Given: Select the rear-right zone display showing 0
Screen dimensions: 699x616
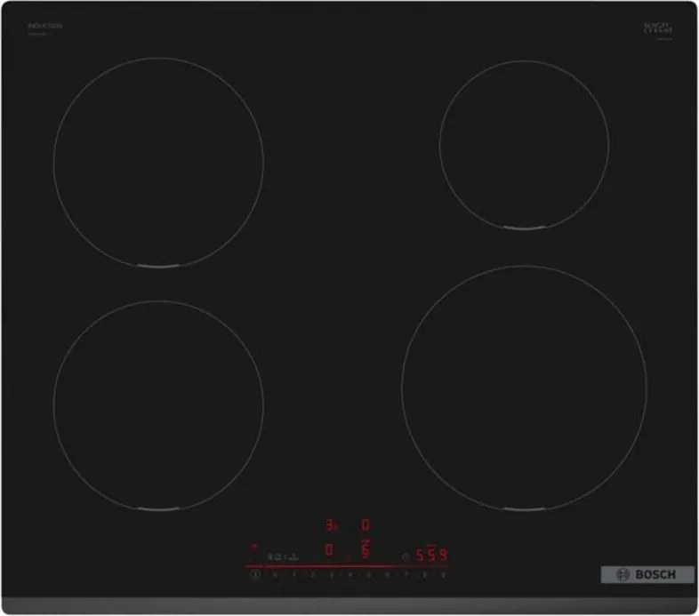Looking at the screenshot, I should pyautogui.click(x=365, y=524).
